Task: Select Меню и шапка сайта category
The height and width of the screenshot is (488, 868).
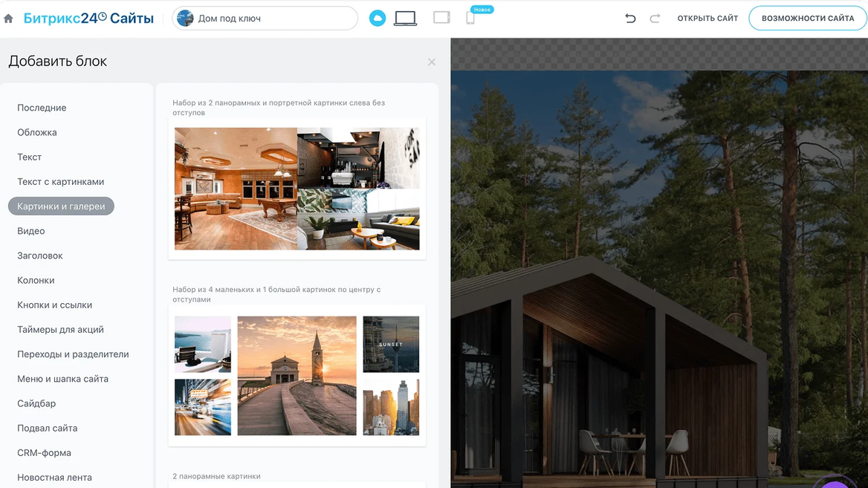Action: click(62, 379)
